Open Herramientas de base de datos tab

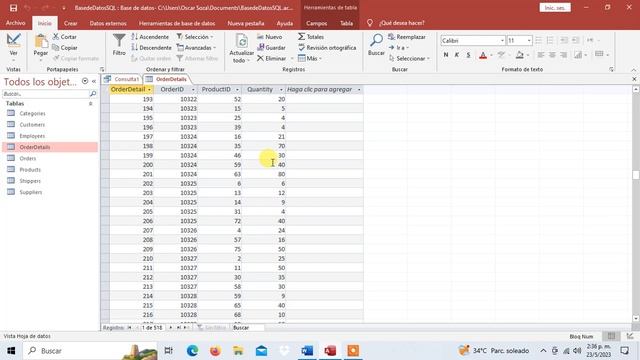pos(177,23)
